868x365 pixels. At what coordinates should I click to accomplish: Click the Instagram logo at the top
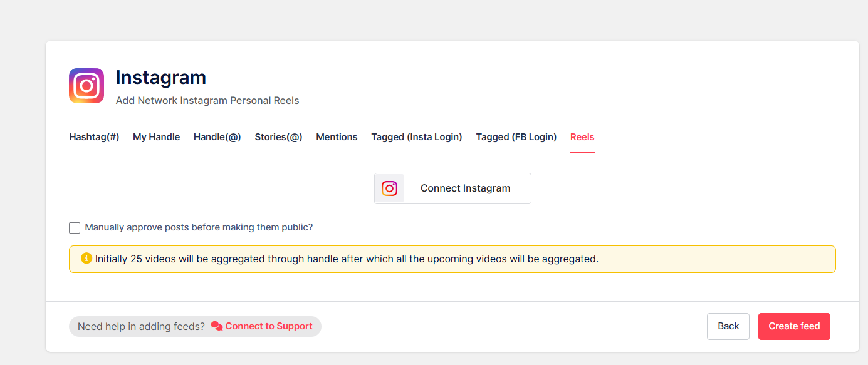(86, 85)
